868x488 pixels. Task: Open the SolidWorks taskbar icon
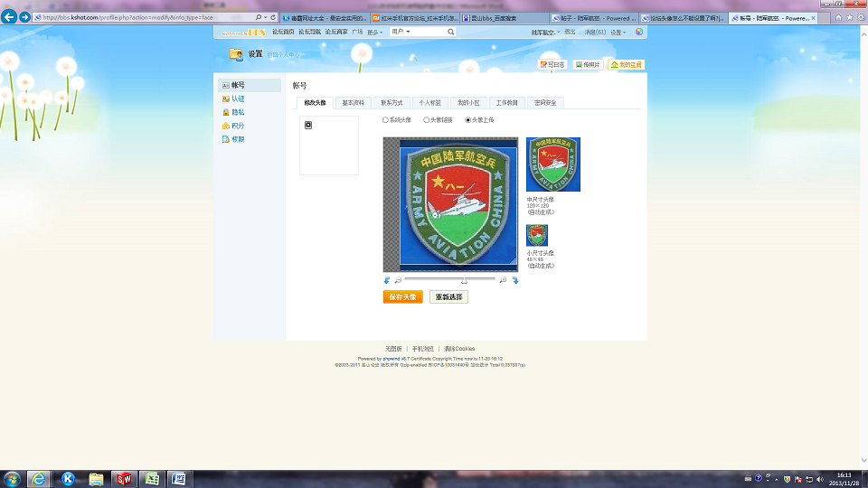[124, 479]
